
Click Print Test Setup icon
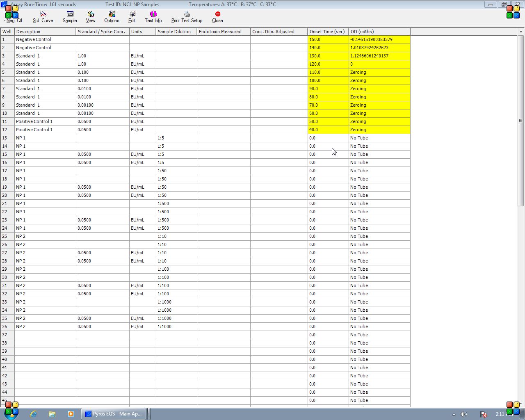click(187, 17)
